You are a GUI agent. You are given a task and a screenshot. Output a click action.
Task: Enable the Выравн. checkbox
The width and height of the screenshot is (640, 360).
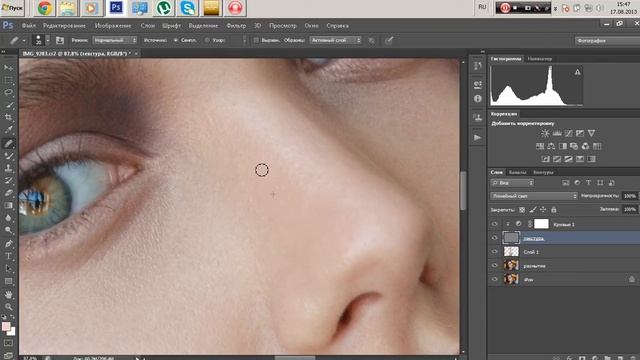(x=256, y=40)
